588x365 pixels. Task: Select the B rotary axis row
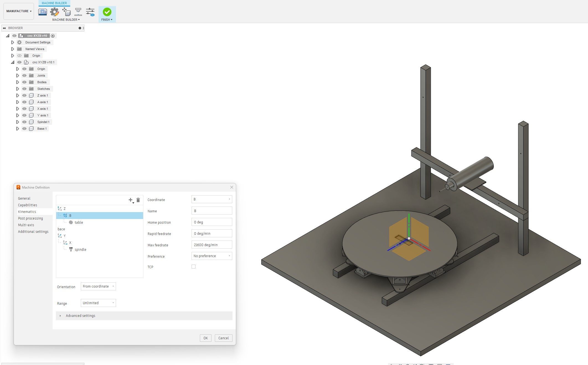tap(100, 215)
